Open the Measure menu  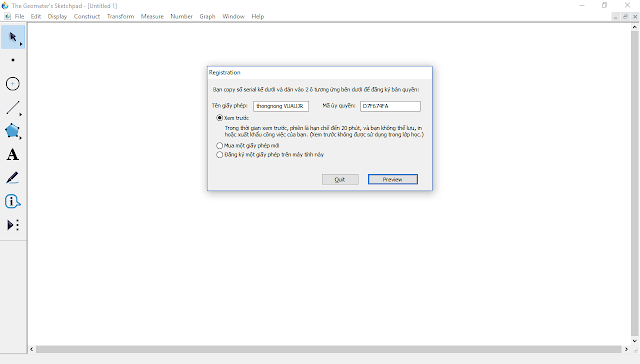[152, 16]
